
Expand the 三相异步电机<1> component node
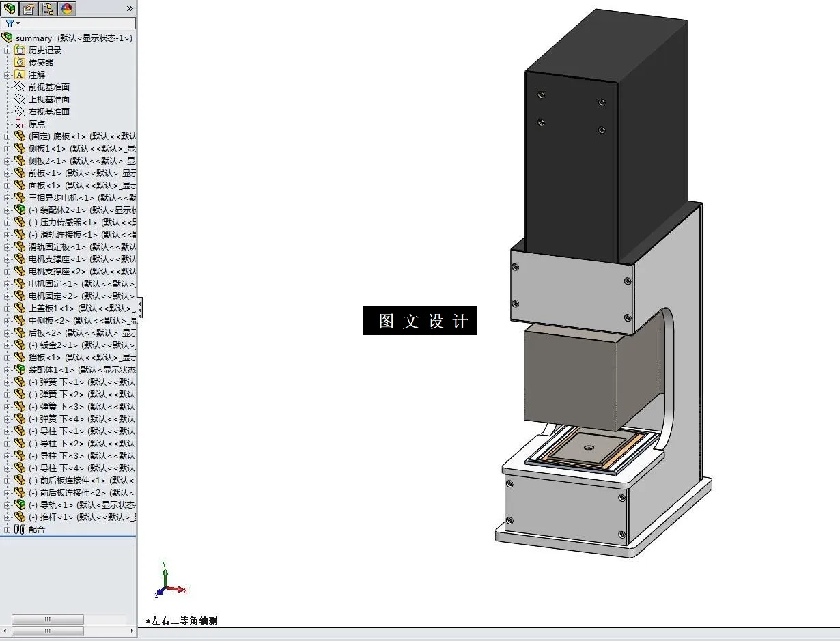click(x=8, y=198)
